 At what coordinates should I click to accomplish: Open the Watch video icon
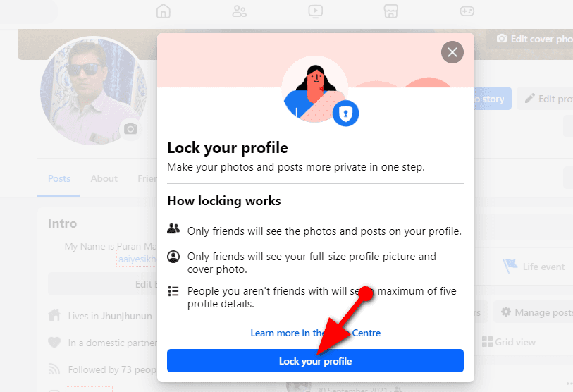[x=315, y=11]
